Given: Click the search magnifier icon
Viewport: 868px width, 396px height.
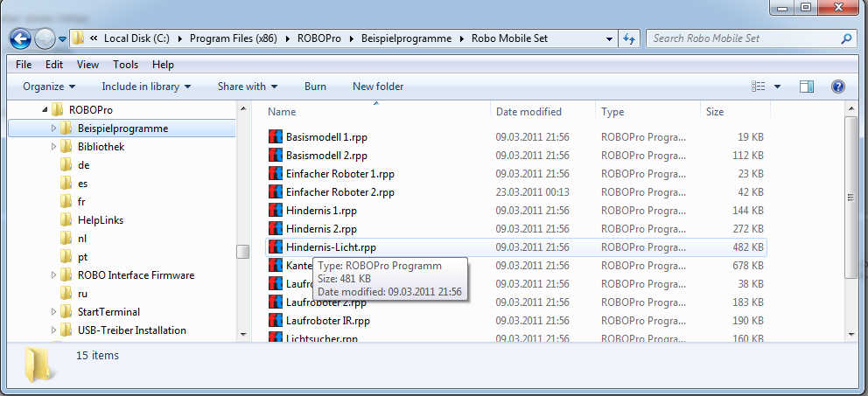Looking at the screenshot, I should pyautogui.click(x=845, y=39).
